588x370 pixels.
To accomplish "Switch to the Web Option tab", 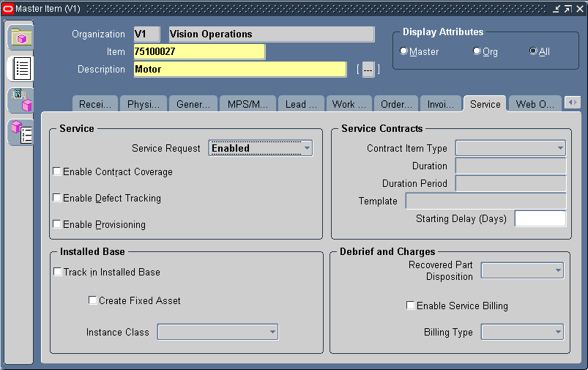I will pyautogui.click(x=535, y=104).
